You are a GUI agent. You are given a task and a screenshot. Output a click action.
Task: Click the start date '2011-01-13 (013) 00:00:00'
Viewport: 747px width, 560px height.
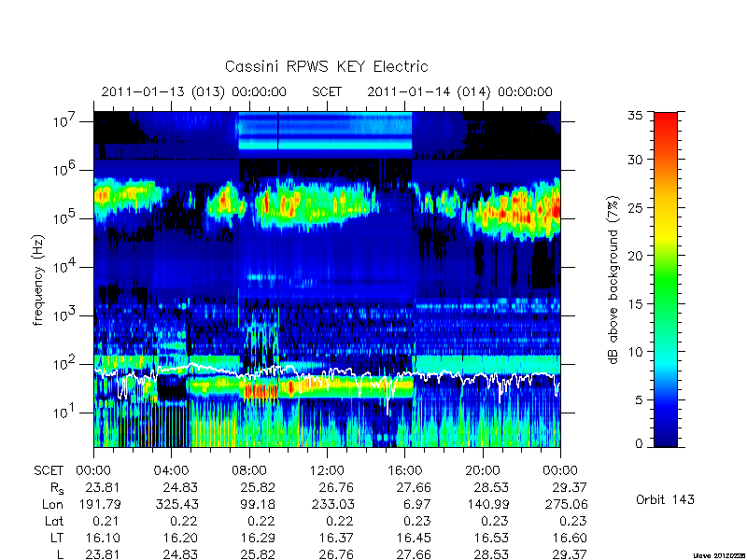point(194,91)
